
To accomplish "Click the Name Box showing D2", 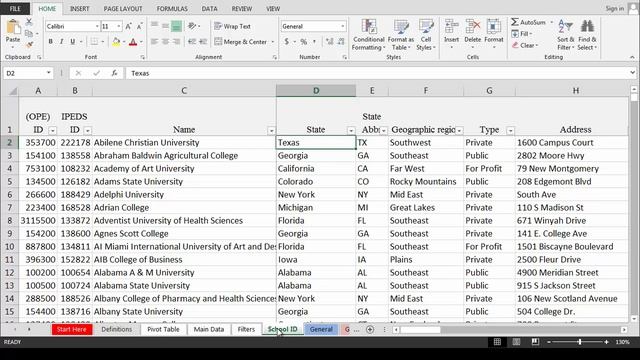I will [28, 73].
